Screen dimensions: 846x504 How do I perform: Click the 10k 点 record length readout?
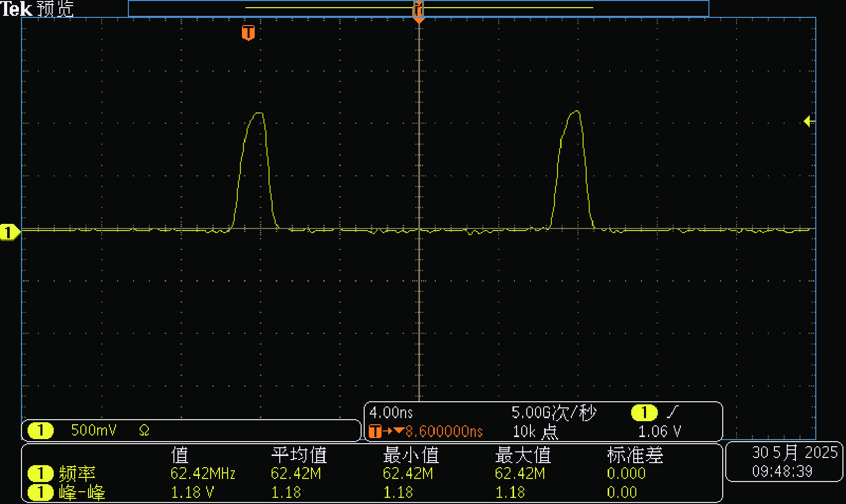[535, 431]
